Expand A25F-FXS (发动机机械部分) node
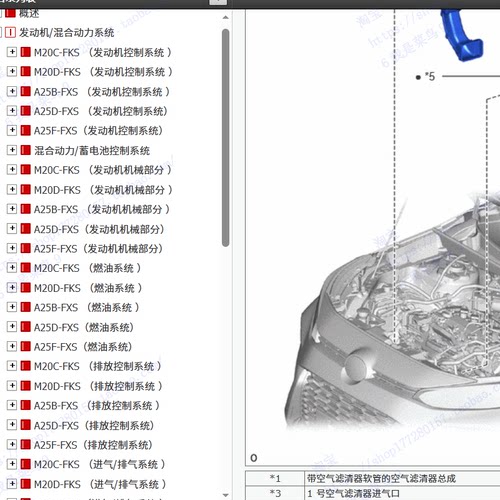500x500 pixels. click(12, 248)
